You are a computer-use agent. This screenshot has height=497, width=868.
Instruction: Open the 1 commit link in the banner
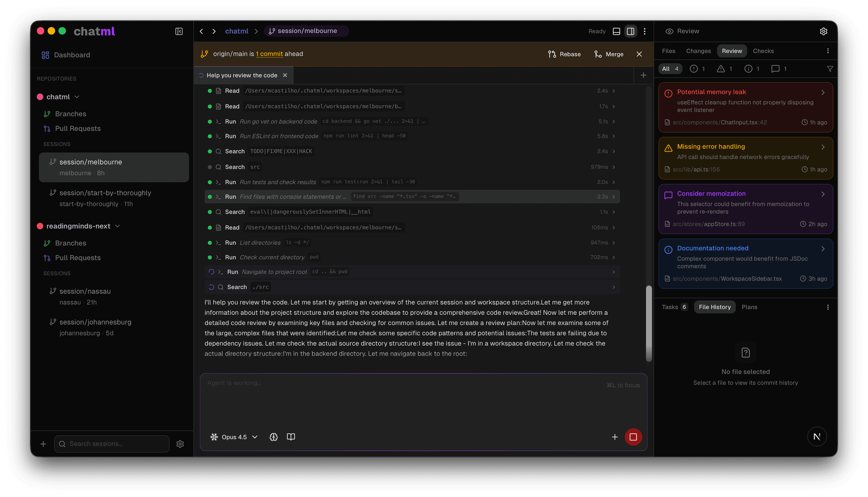(269, 54)
